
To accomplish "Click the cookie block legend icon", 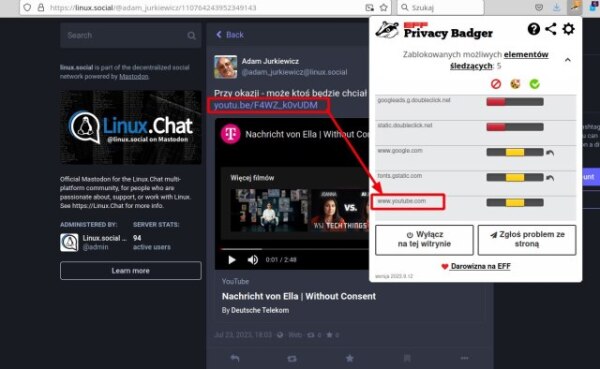I will click(x=515, y=84).
